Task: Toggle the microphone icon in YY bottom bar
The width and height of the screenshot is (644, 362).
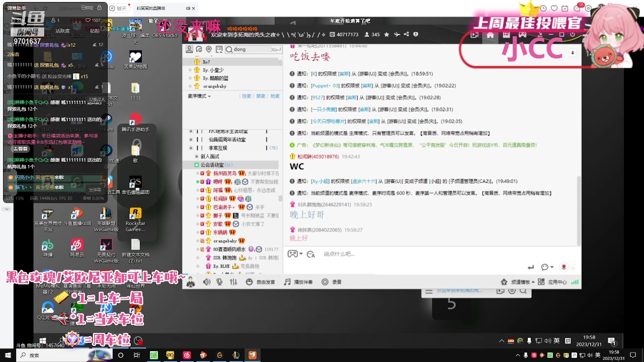Action: point(220,282)
